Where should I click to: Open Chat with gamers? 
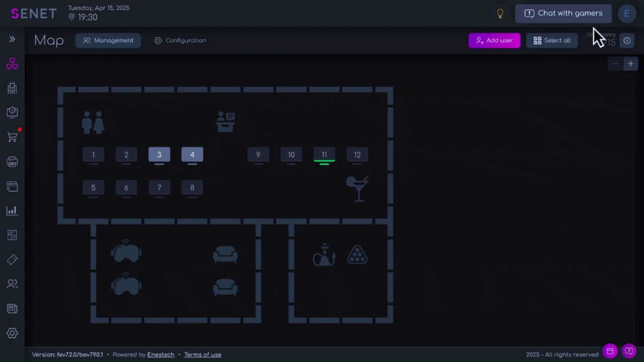point(563,14)
